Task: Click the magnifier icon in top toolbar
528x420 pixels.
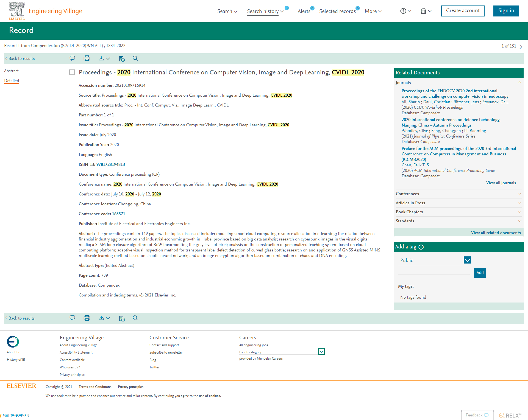Action: [135, 58]
